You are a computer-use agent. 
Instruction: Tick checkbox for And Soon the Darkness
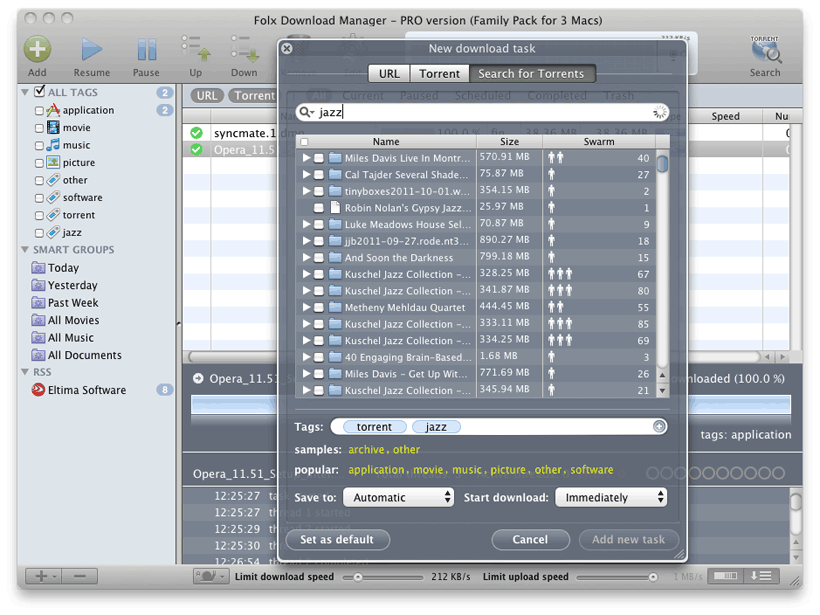tap(318, 258)
